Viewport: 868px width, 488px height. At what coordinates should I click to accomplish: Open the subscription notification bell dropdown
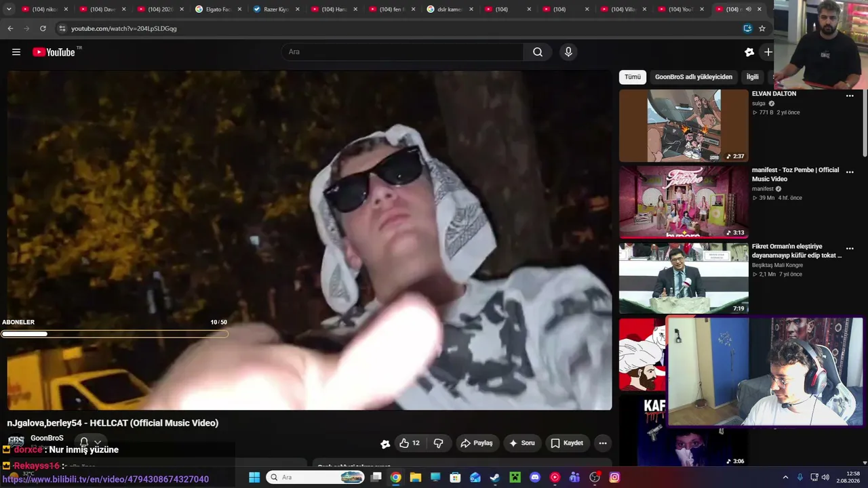coord(90,442)
